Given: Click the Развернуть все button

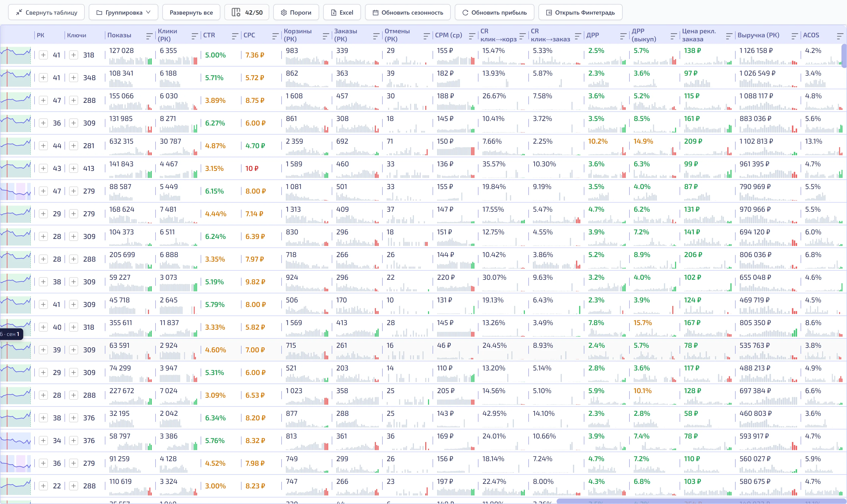Looking at the screenshot, I should click(191, 13).
